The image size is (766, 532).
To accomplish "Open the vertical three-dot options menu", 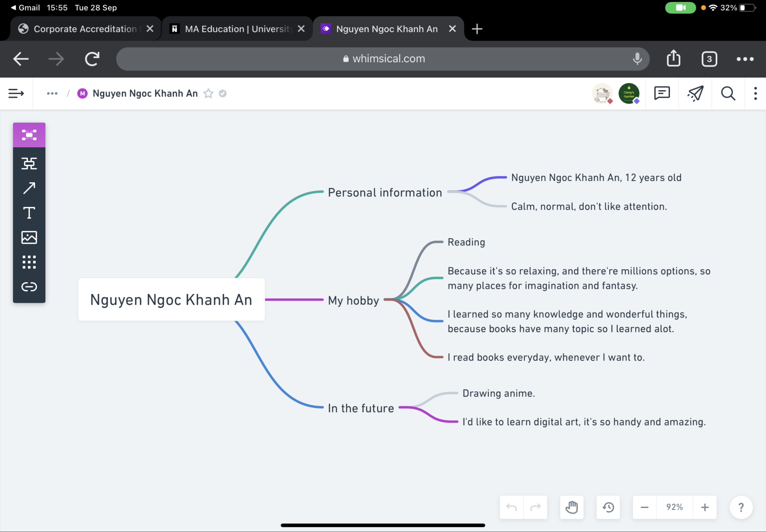I will point(755,93).
